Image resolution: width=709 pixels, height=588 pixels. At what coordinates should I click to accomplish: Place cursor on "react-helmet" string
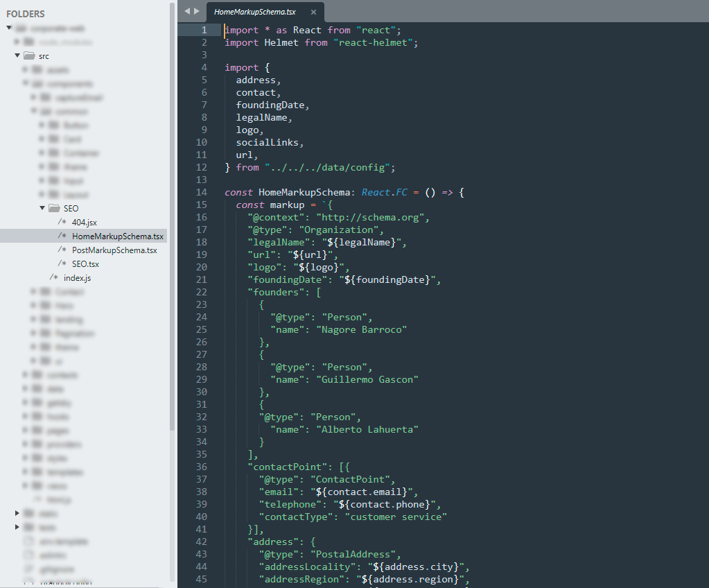373,42
